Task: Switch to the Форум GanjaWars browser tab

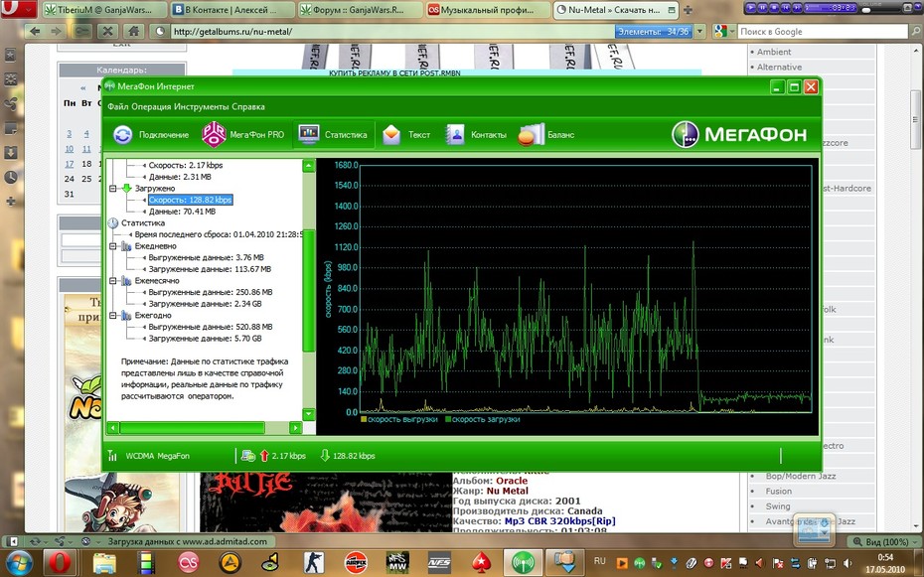Action: [360, 10]
